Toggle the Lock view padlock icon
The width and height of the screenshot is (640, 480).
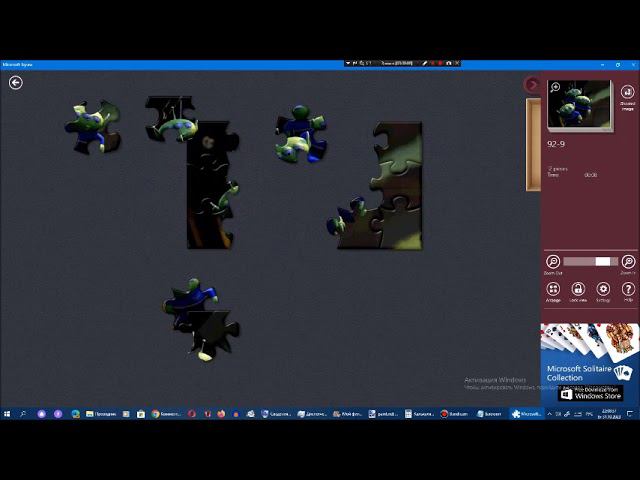578,289
